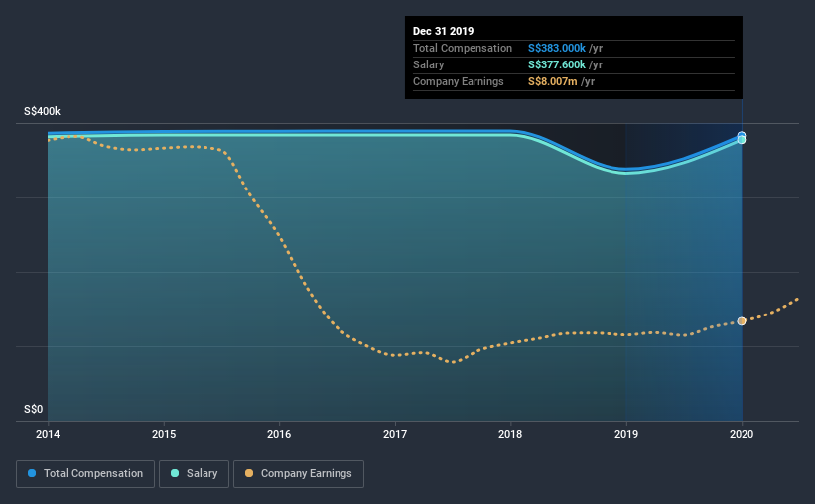Select the teal Salary data point at 2020
Image resolution: width=815 pixels, height=504 pixels.
(742, 140)
